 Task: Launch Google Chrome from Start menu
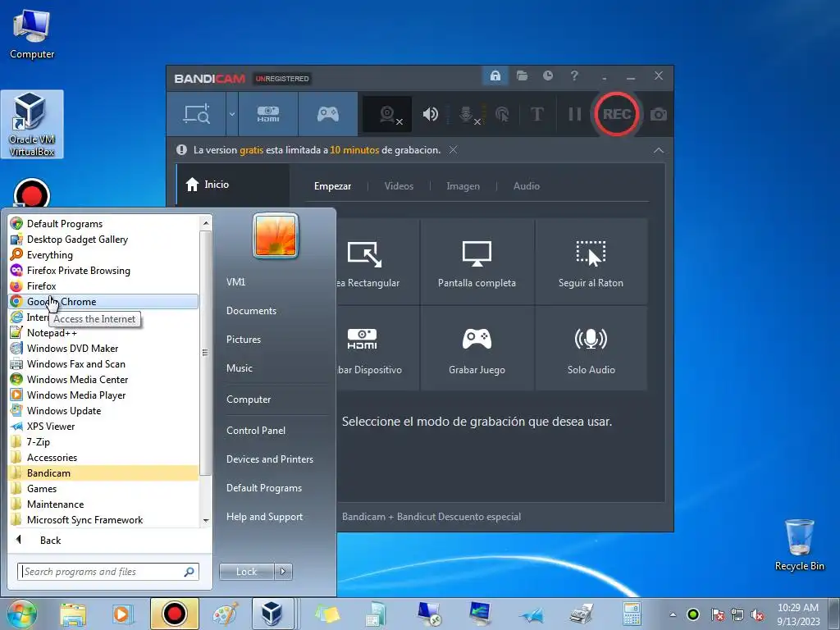[103, 302]
